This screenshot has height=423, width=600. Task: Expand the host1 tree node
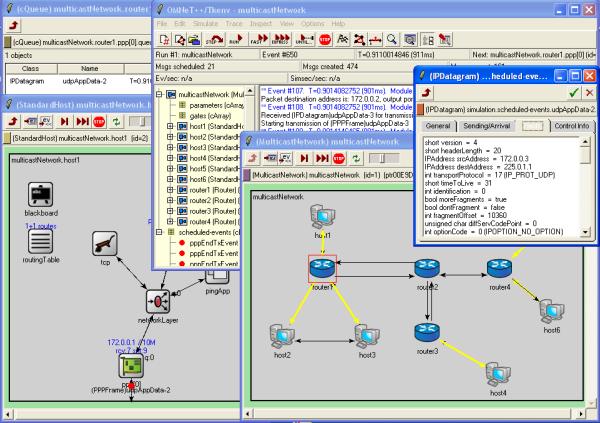point(170,126)
